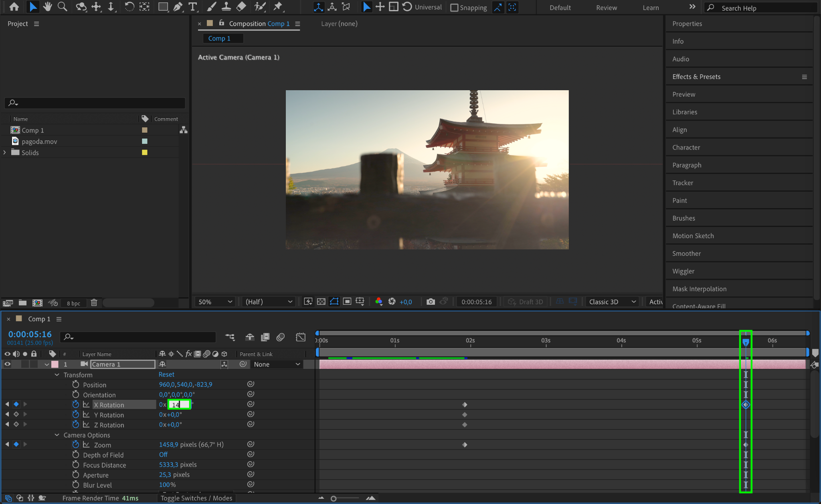
Task: Click the Home icon in toolbar
Action: pyautogui.click(x=14, y=6)
